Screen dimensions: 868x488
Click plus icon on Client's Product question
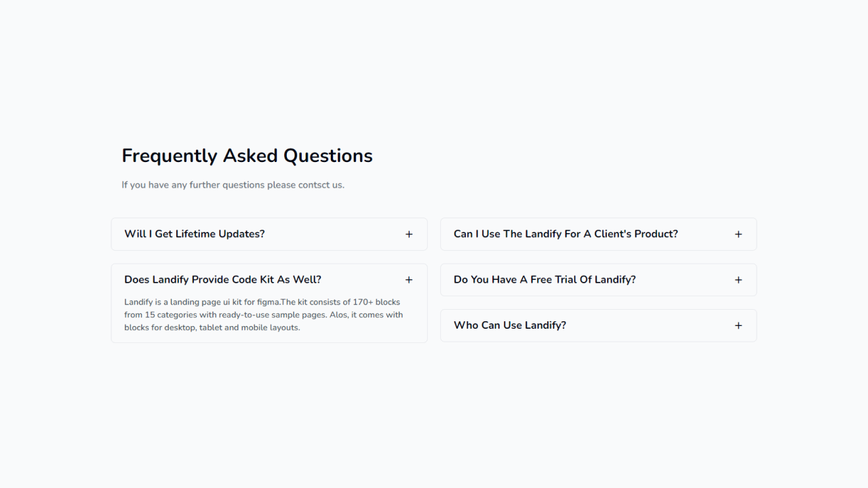(x=738, y=235)
